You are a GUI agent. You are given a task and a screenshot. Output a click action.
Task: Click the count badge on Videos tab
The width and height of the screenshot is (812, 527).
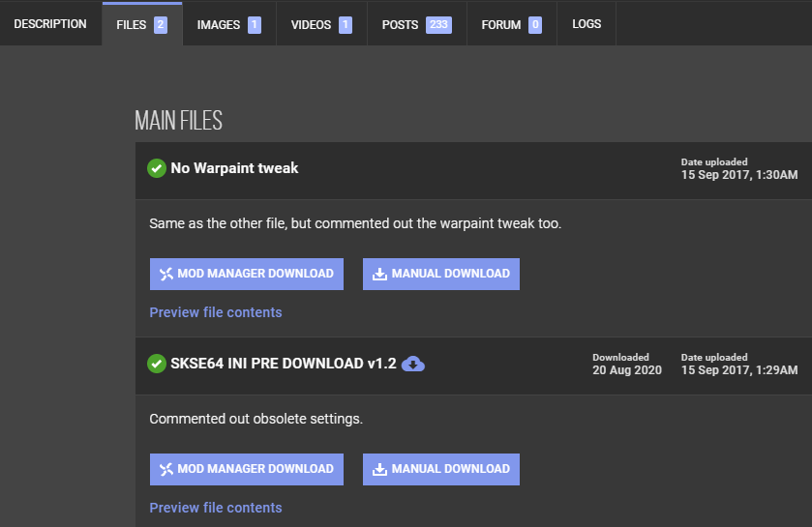[346, 25]
